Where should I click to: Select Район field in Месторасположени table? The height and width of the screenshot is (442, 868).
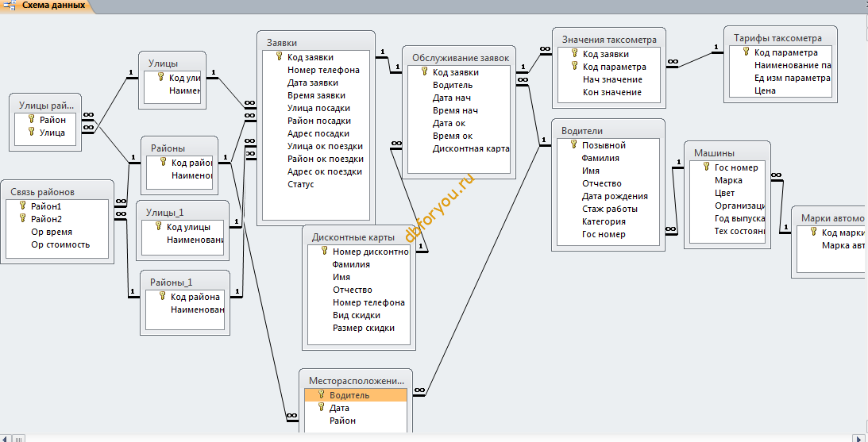tap(356, 421)
